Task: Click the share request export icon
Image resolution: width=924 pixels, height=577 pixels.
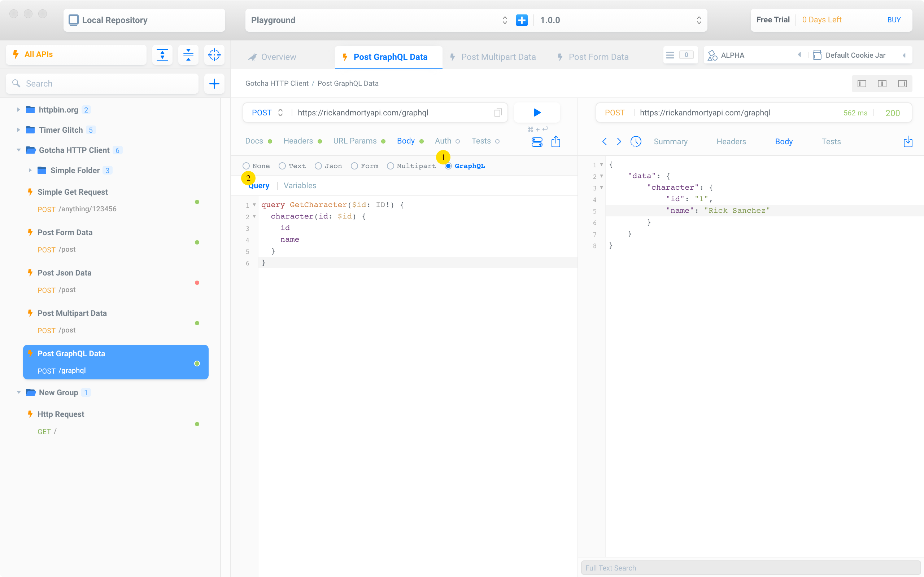Action: tap(555, 142)
